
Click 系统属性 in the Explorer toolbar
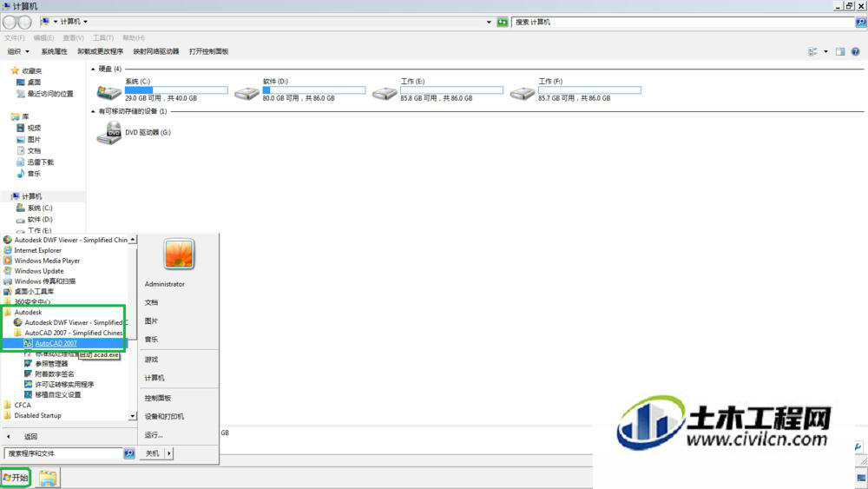[54, 51]
